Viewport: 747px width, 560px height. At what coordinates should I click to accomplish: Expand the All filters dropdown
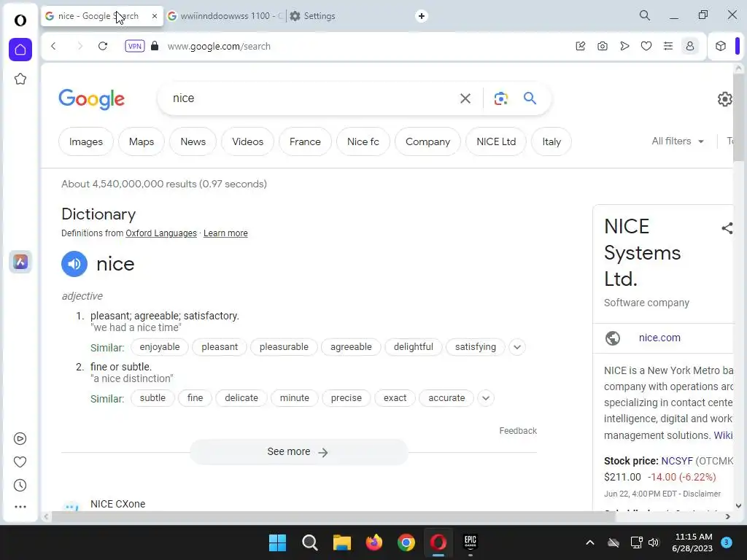pos(678,141)
